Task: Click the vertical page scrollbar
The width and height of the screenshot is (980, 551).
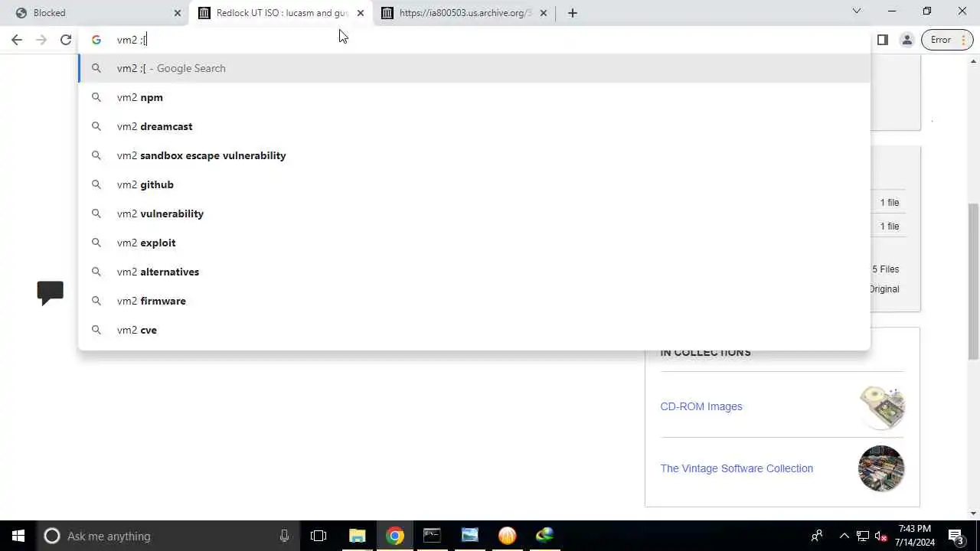Action: 974,282
